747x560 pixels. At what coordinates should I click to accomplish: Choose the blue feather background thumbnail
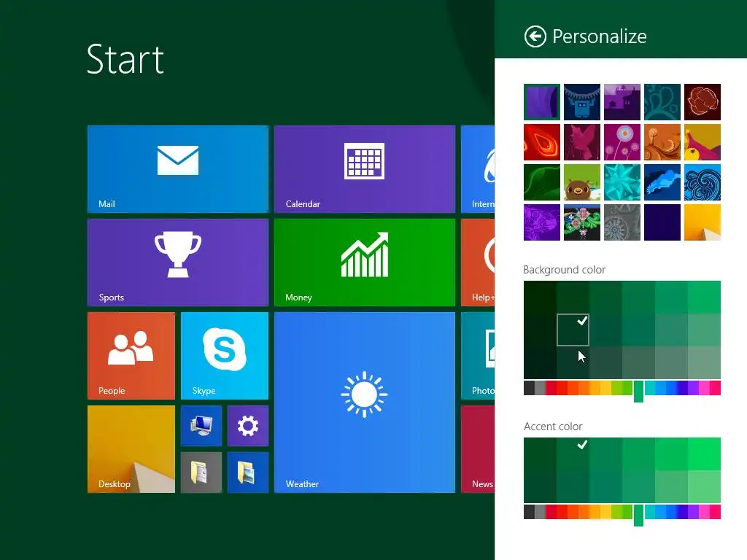pos(662,182)
